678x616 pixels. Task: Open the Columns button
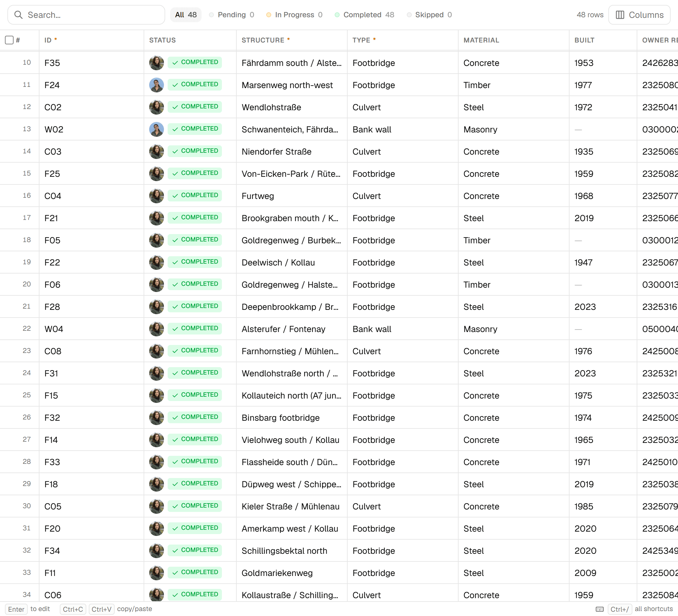639,15
